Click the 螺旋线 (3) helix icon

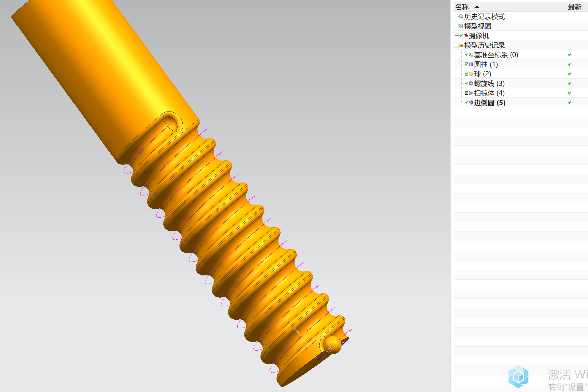click(471, 83)
